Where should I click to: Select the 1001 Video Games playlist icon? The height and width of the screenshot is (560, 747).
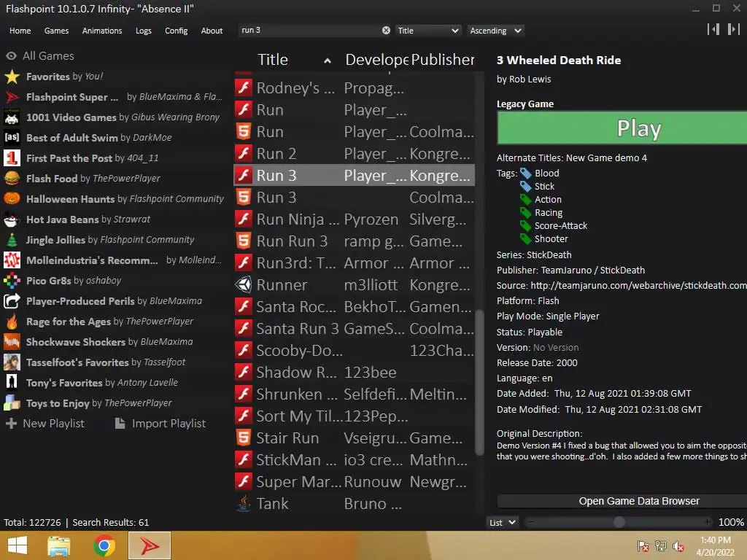coord(12,117)
